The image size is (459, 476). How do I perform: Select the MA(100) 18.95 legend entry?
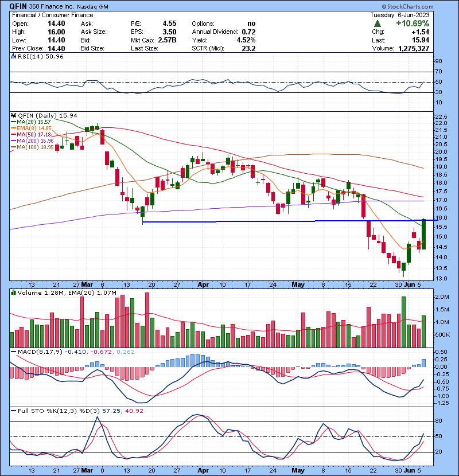pyautogui.click(x=32, y=147)
